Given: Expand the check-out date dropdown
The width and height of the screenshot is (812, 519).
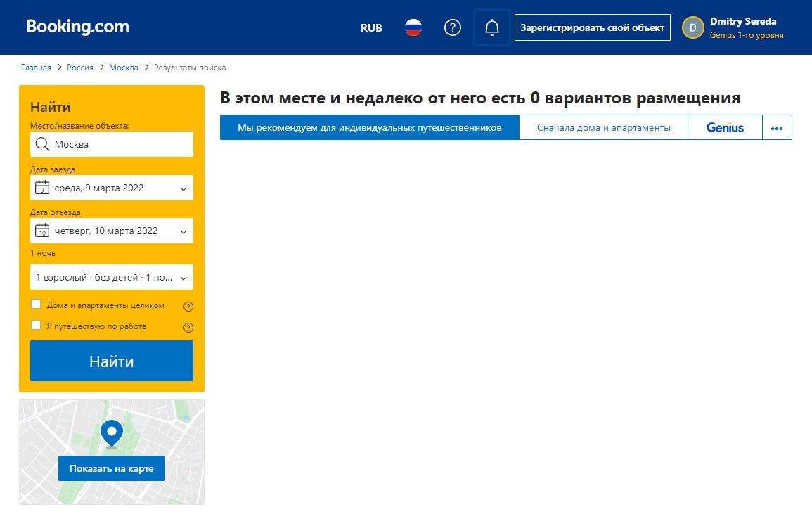Looking at the screenshot, I should tap(112, 231).
